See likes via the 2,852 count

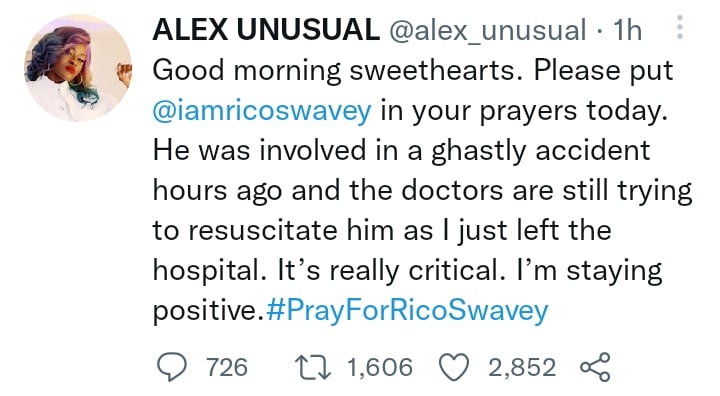pos(522,368)
